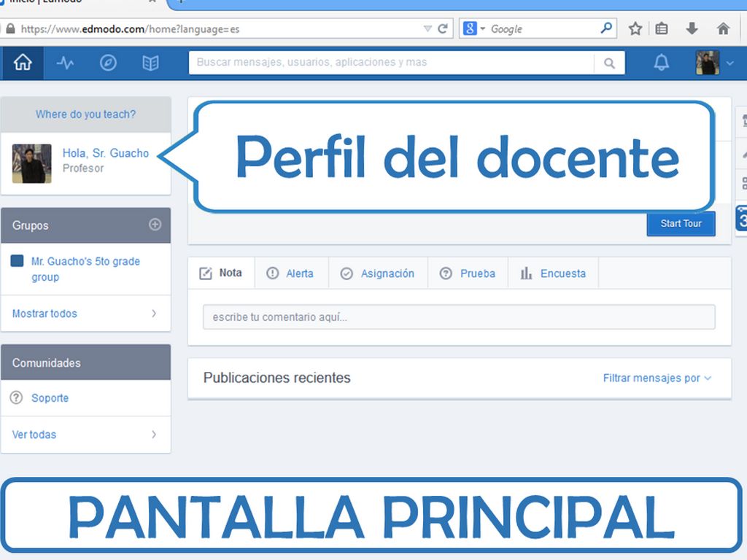Click the comment input field
The height and width of the screenshot is (560, 747).
(x=459, y=317)
